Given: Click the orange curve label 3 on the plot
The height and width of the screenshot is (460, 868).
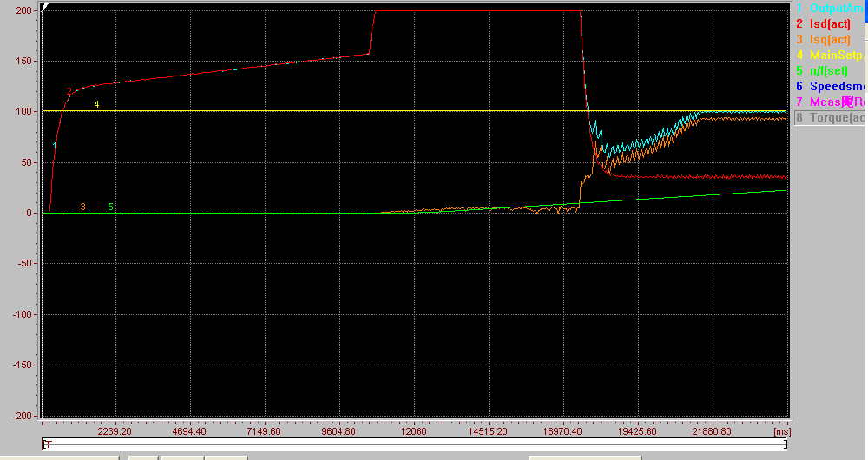Looking at the screenshot, I should [83, 207].
